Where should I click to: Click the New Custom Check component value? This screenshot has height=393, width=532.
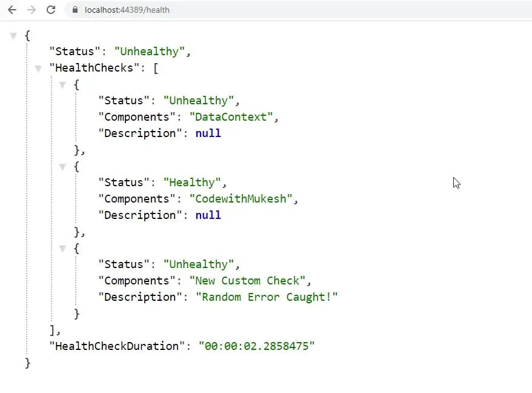[x=249, y=280]
